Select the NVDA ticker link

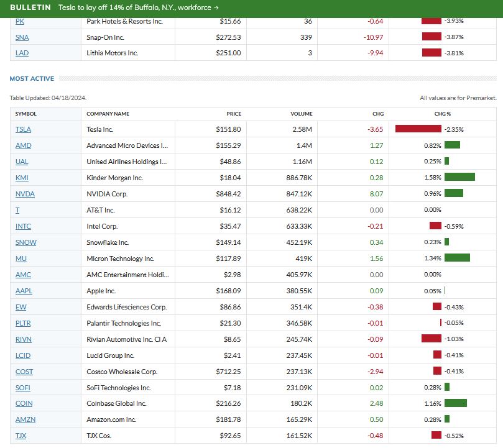[x=25, y=194]
